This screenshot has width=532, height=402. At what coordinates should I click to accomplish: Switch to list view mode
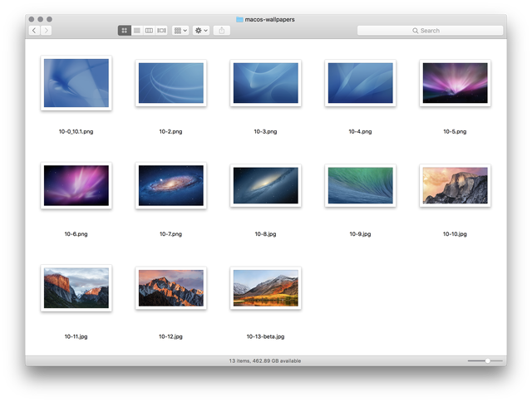click(137, 31)
